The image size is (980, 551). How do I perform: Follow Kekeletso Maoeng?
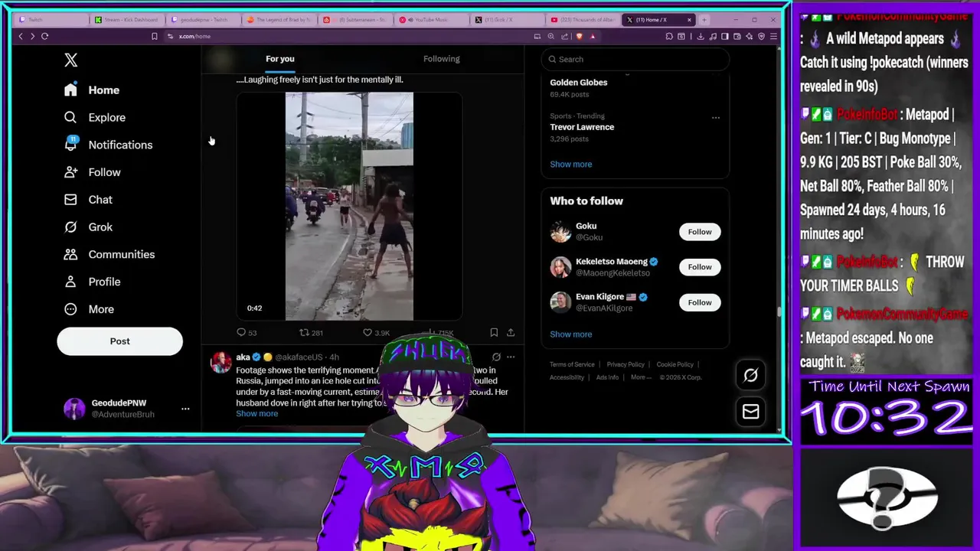coord(699,267)
